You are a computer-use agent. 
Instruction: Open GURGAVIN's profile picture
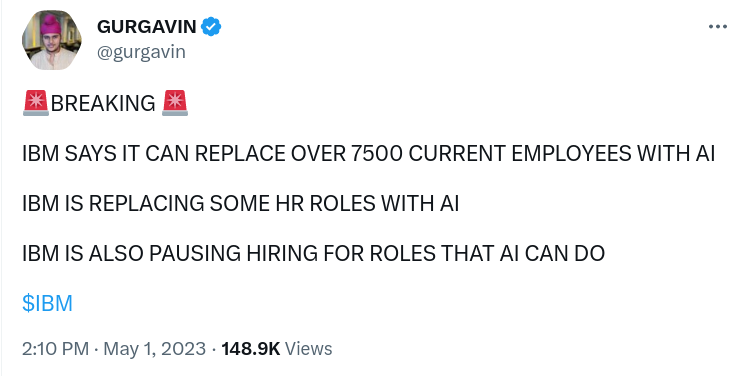(52, 40)
